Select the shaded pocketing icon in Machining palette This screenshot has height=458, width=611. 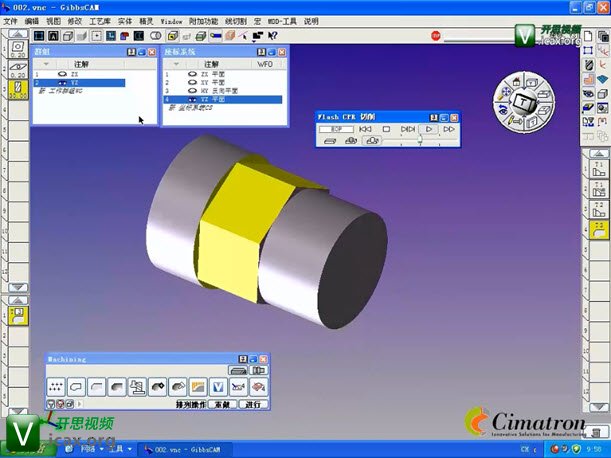[x=117, y=387]
